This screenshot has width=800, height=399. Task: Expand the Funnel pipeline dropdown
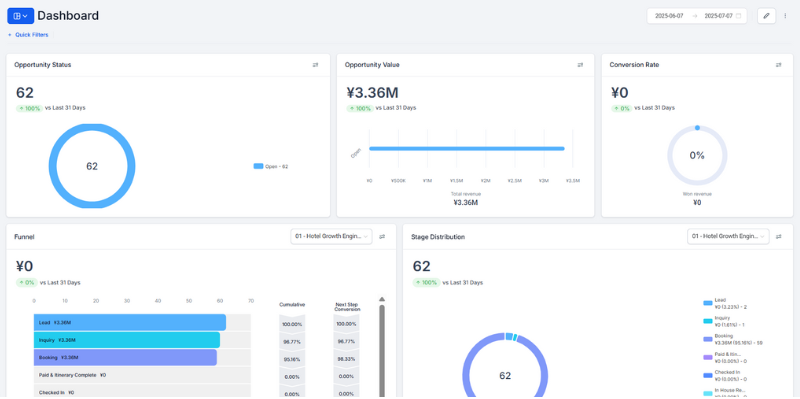[331, 237]
